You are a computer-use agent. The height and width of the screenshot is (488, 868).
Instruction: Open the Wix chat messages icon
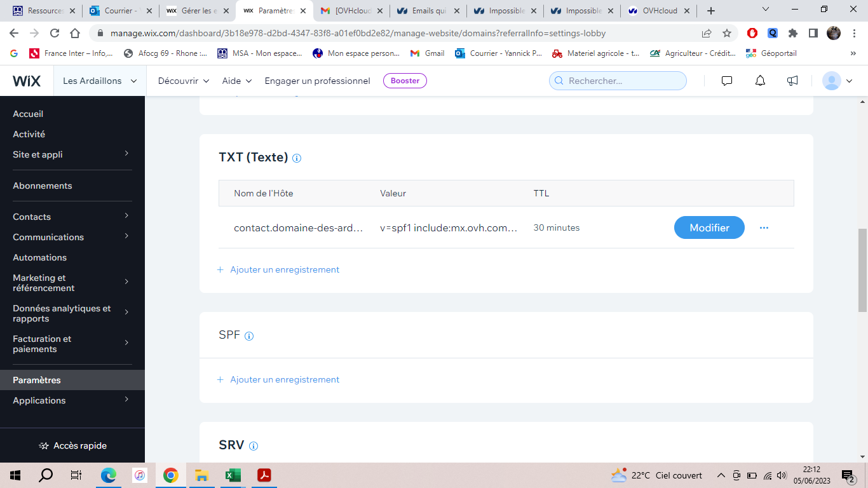coord(727,81)
